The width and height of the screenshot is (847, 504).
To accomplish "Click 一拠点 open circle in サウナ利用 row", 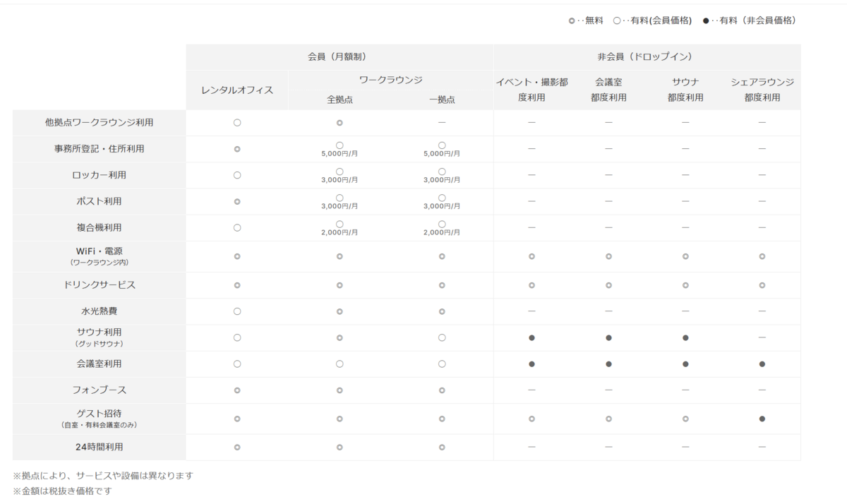I will (442, 337).
